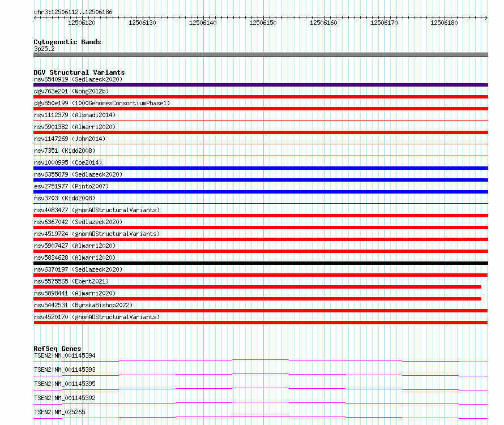
Task: Click ruler position 12506150
Action: [263, 23]
